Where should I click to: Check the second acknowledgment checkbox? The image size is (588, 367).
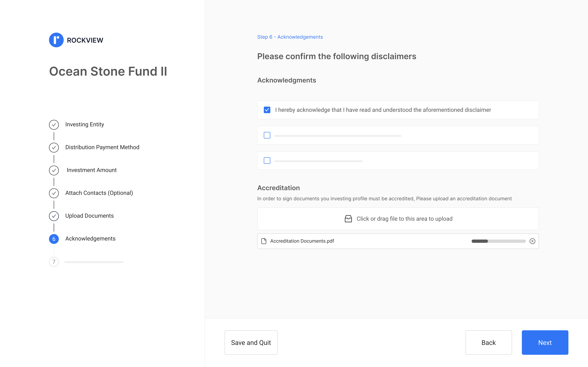(267, 135)
